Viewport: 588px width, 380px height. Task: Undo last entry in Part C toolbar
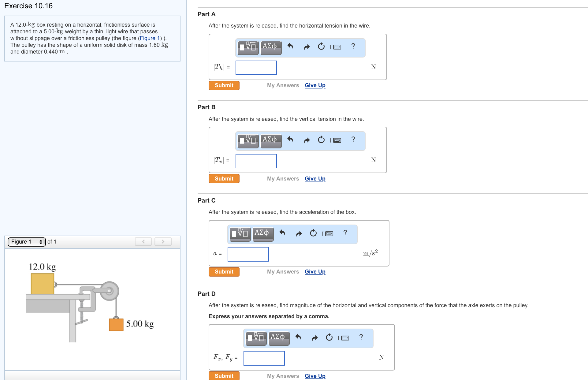pos(282,233)
